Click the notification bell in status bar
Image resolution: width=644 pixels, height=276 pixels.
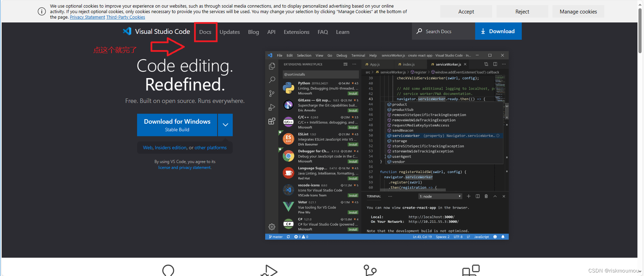tap(503, 237)
